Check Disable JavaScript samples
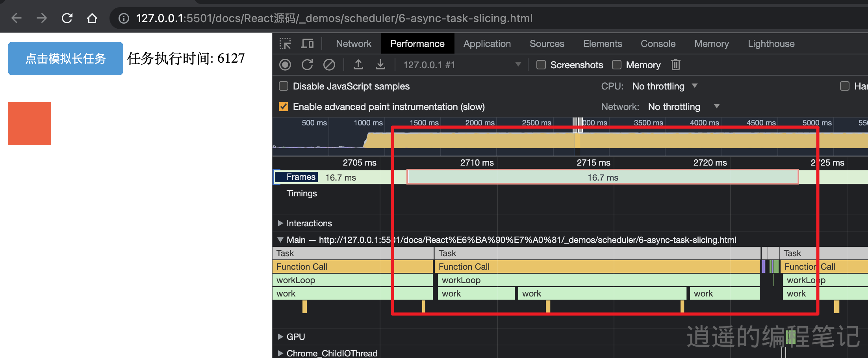868x358 pixels. click(284, 86)
